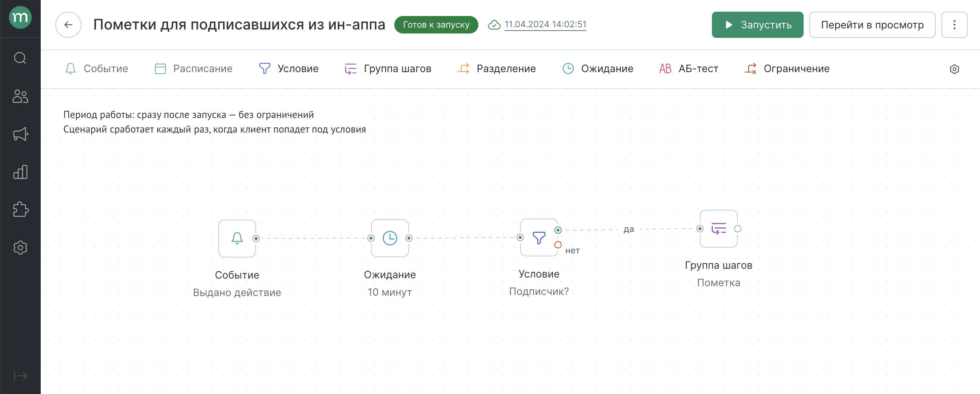This screenshot has width=980, height=394.
Task: Click empty output connector of Группа шагов
Action: pos(737,228)
